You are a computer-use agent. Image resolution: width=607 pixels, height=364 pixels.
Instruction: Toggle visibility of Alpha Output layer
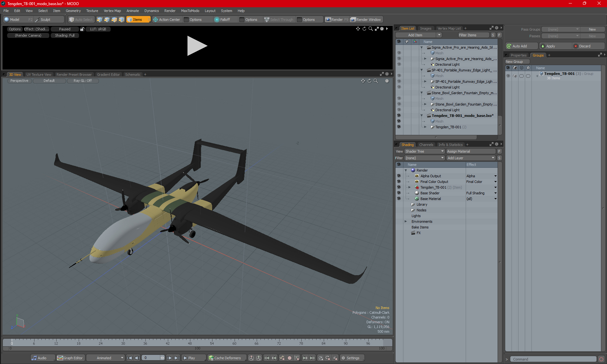click(x=399, y=176)
